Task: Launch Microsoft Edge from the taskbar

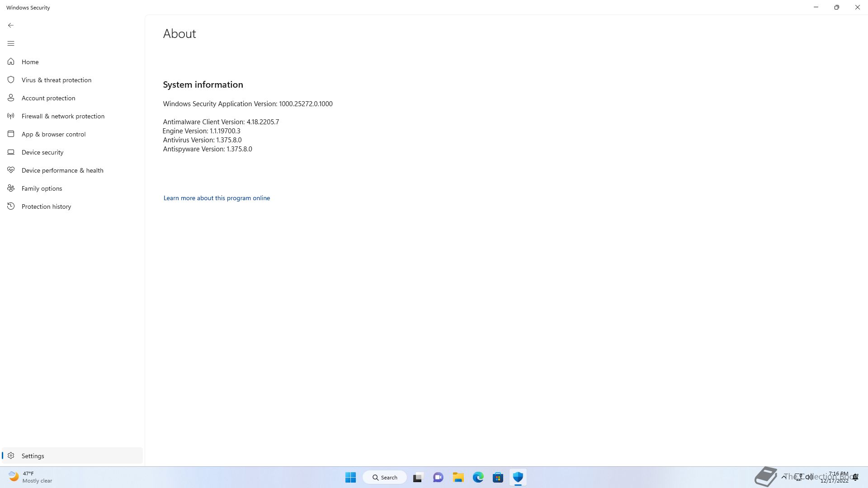Action: pyautogui.click(x=478, y=477)
